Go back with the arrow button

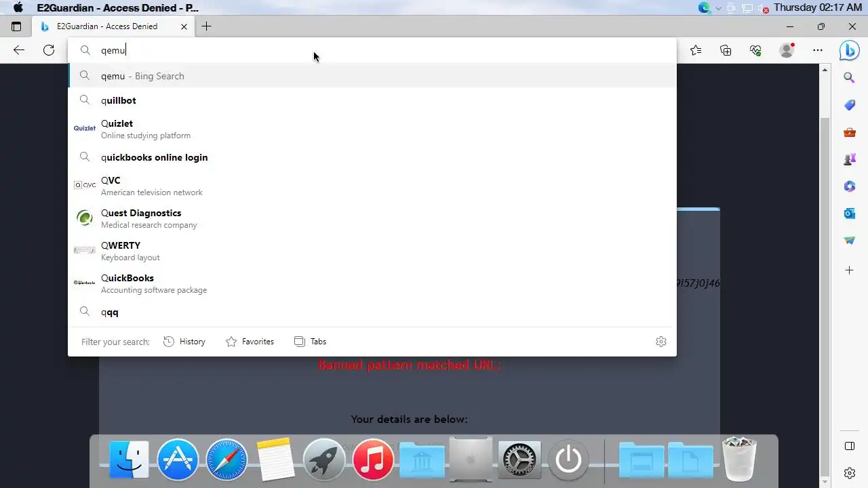click(x=19, y=50)
